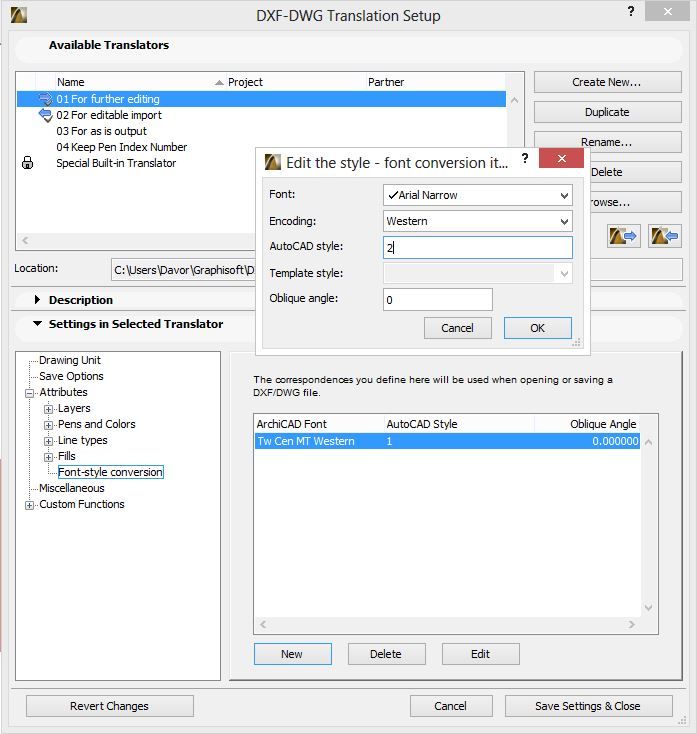
Task: Select Miscellaneous in settings tree
Action: (x=72, y=488)
